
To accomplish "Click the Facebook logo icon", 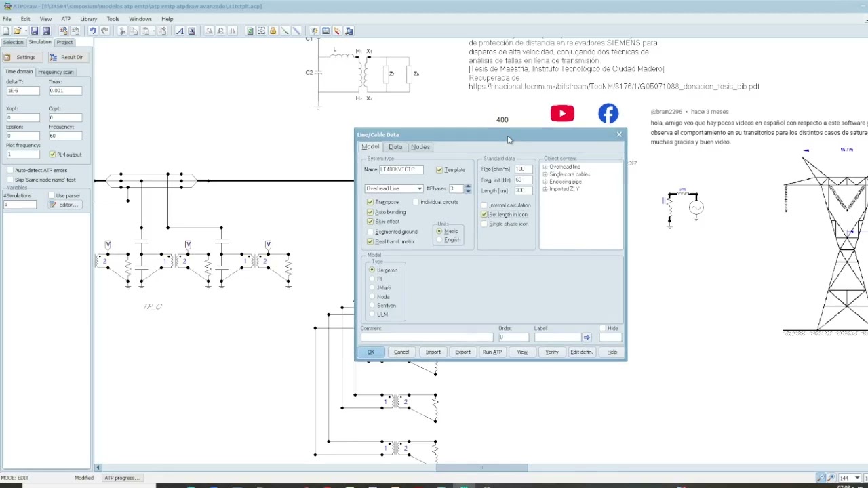I will coord(608,113).
